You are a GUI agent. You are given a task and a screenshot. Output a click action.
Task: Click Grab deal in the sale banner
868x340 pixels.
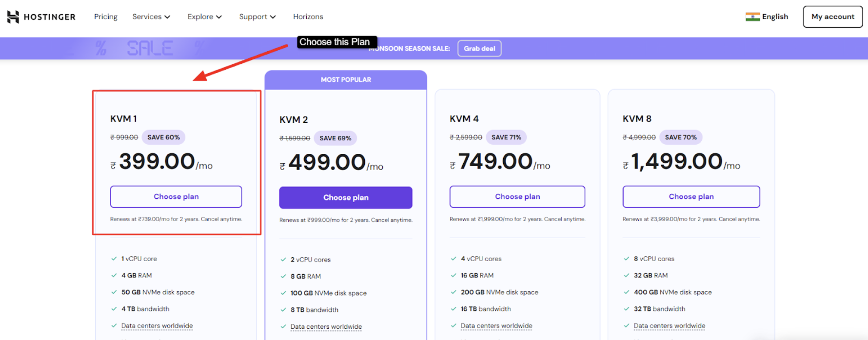tap(479, 48)
